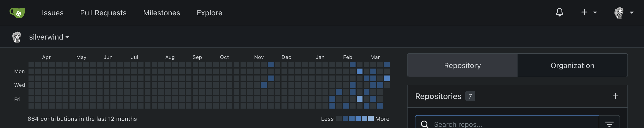Open the notifications bell

559,12
